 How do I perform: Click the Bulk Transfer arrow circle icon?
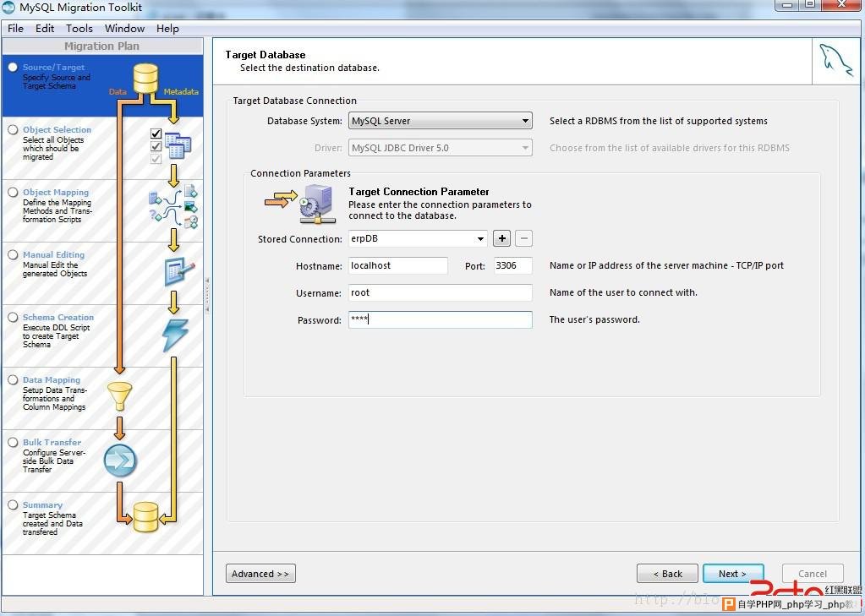[120, 460]
